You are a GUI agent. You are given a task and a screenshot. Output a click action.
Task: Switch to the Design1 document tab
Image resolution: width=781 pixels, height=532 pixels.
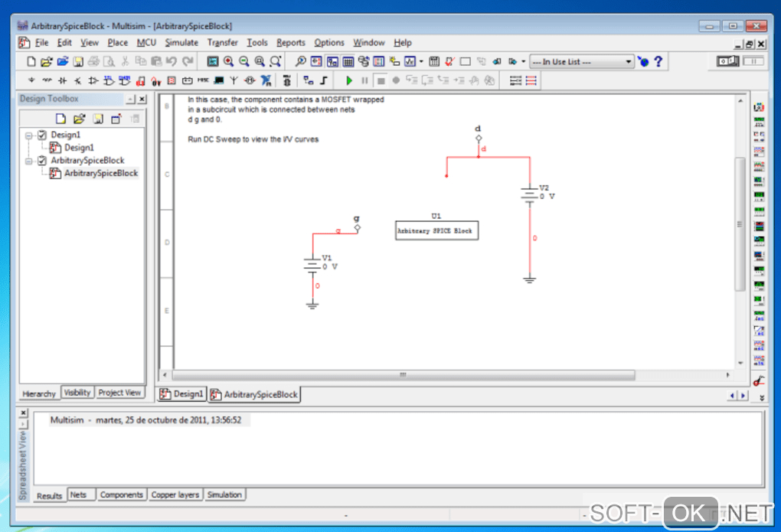coord(181,394)
